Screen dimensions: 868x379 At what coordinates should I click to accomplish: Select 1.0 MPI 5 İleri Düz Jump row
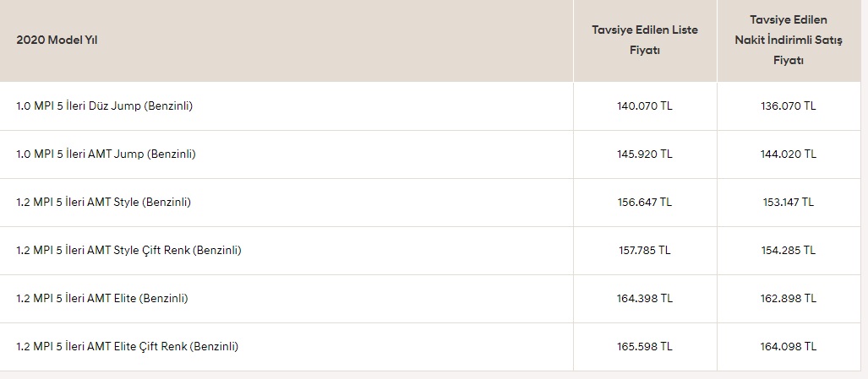[430, 106]
